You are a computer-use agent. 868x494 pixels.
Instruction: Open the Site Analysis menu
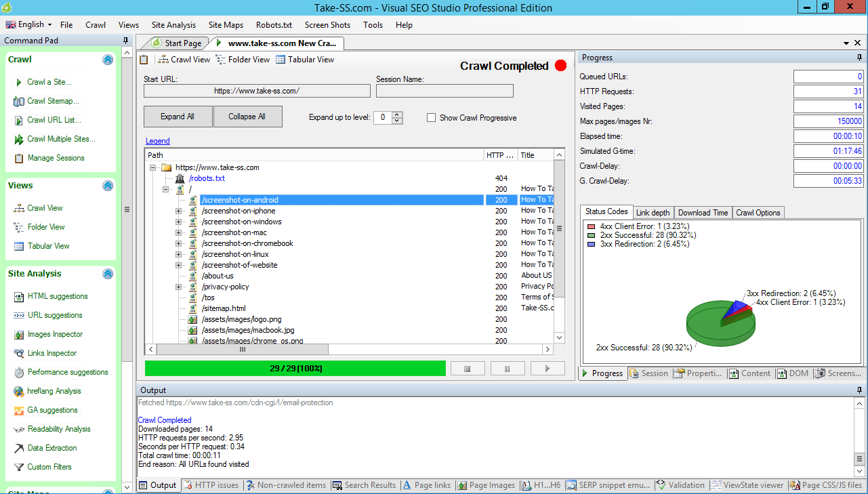coord(173,25)
